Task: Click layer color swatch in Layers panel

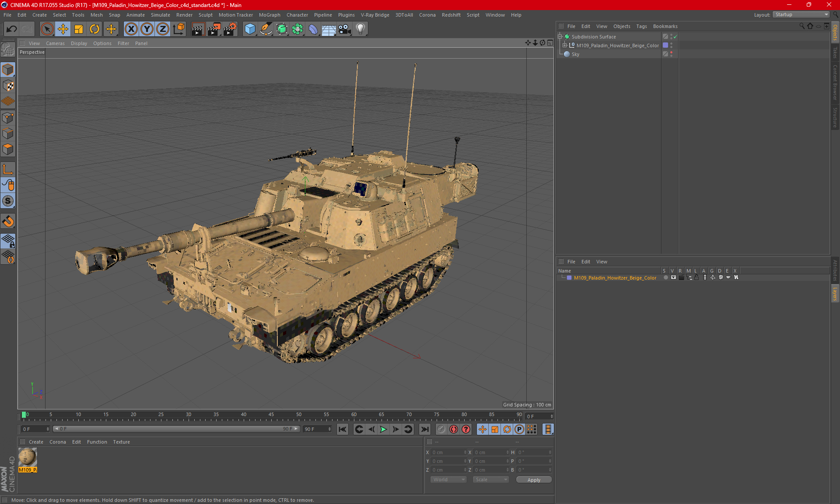Action: [x=569, y=278]
